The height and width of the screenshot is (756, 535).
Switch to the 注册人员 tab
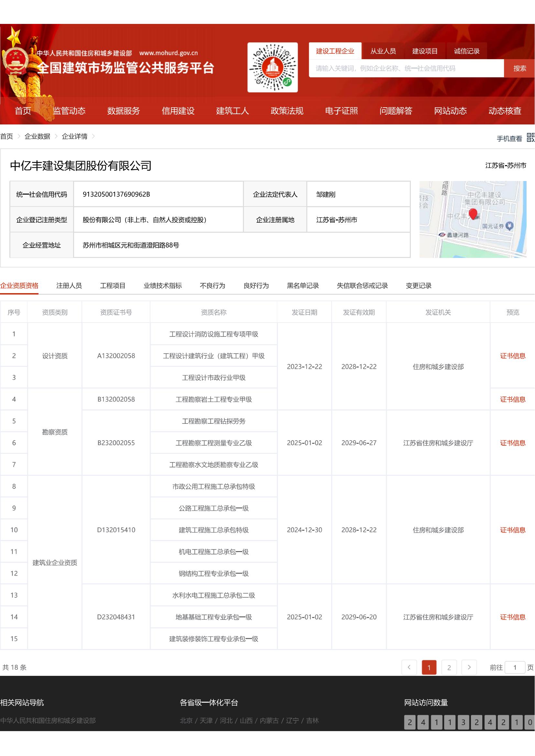click(70, 286)
